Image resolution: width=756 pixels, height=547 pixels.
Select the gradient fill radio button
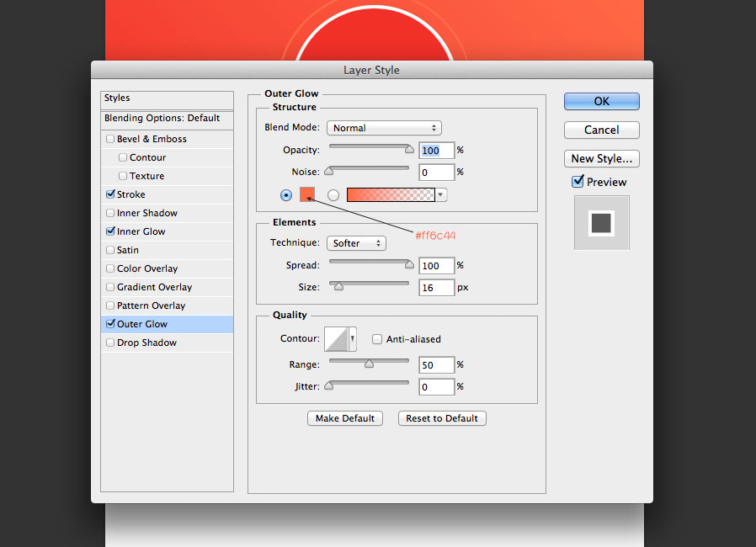click(332, 194)
